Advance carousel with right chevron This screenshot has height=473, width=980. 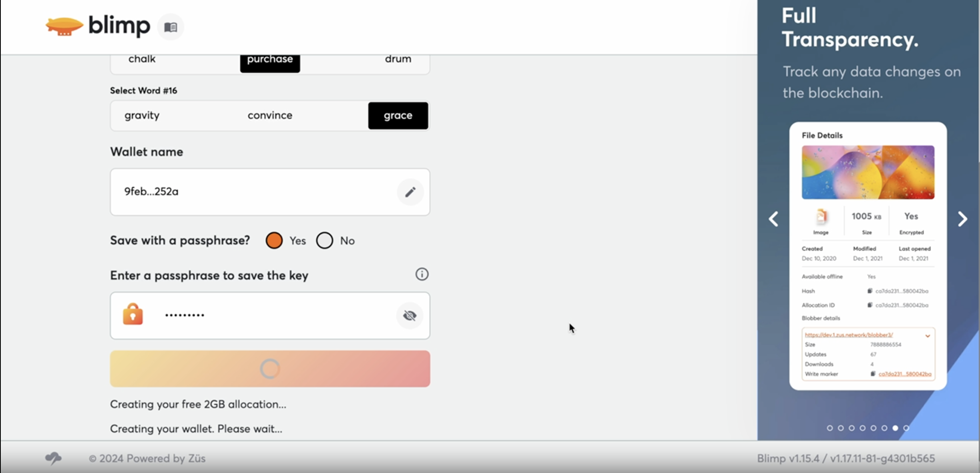[x=962, y=219]
